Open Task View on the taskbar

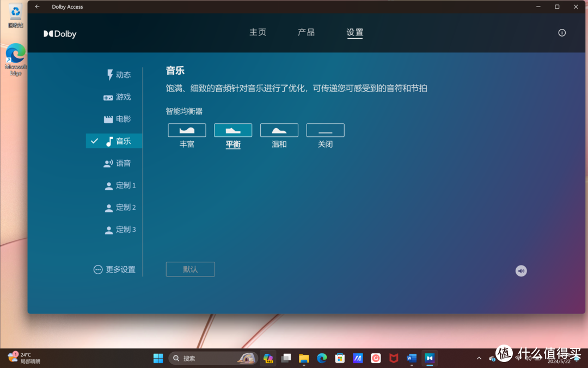(x=286, y=358)
